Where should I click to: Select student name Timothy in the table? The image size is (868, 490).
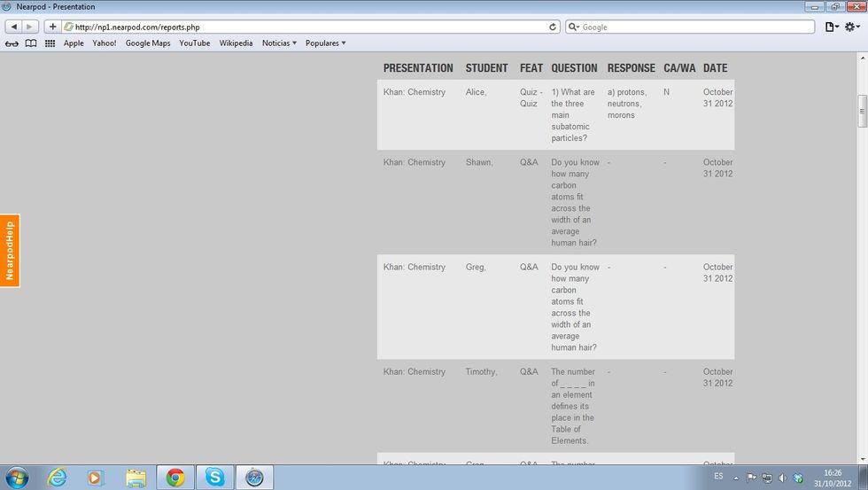pos(481,371)
